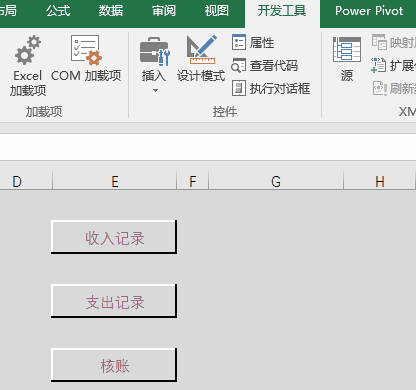Switch to the 审阅 ribbon tab

(163, 11)
